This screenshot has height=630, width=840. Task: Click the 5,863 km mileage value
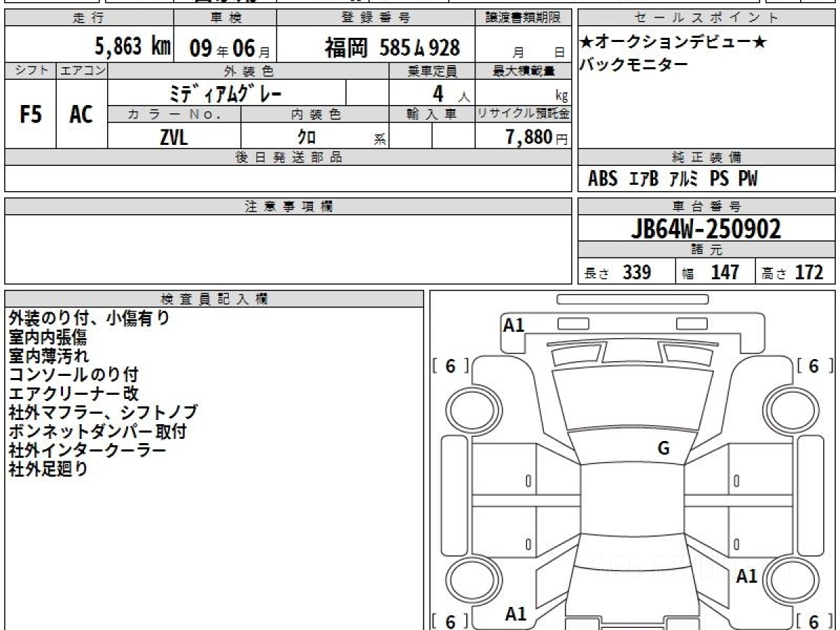[133, 47]
